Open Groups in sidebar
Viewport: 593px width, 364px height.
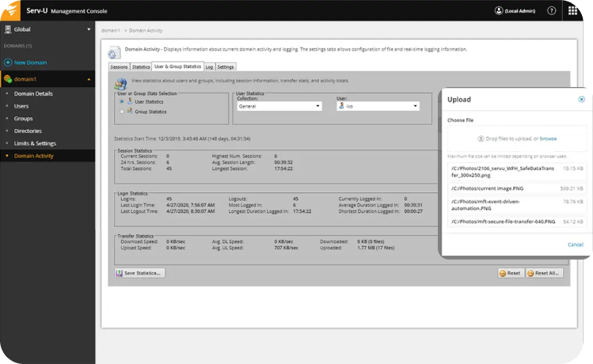click(x=24, y=119)
